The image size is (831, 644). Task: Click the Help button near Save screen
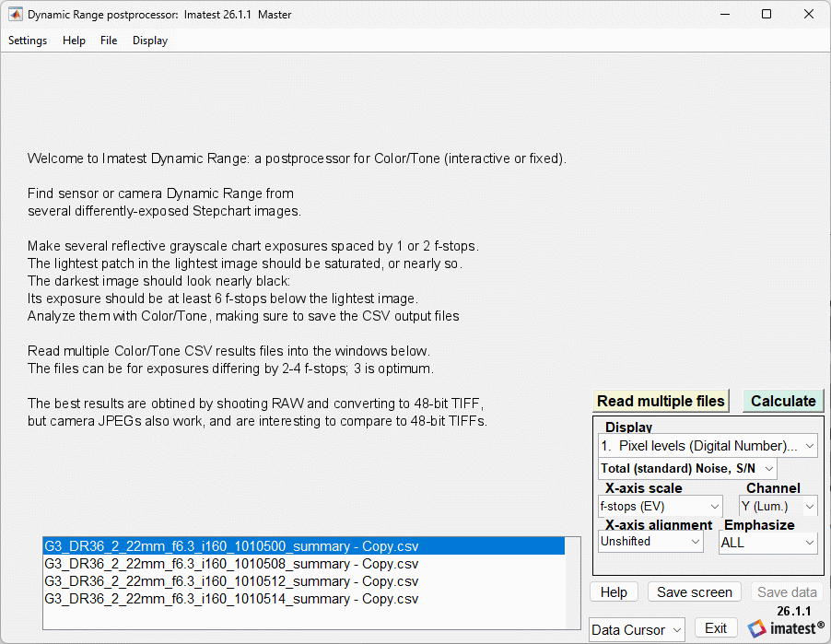click(614, 592)
